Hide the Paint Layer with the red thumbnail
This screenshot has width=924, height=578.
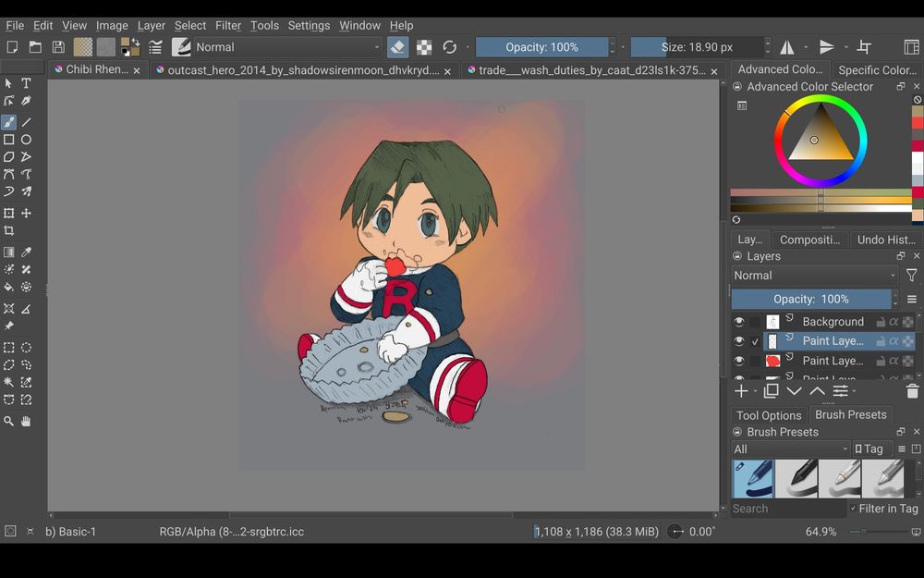click(x=739, y=361)
